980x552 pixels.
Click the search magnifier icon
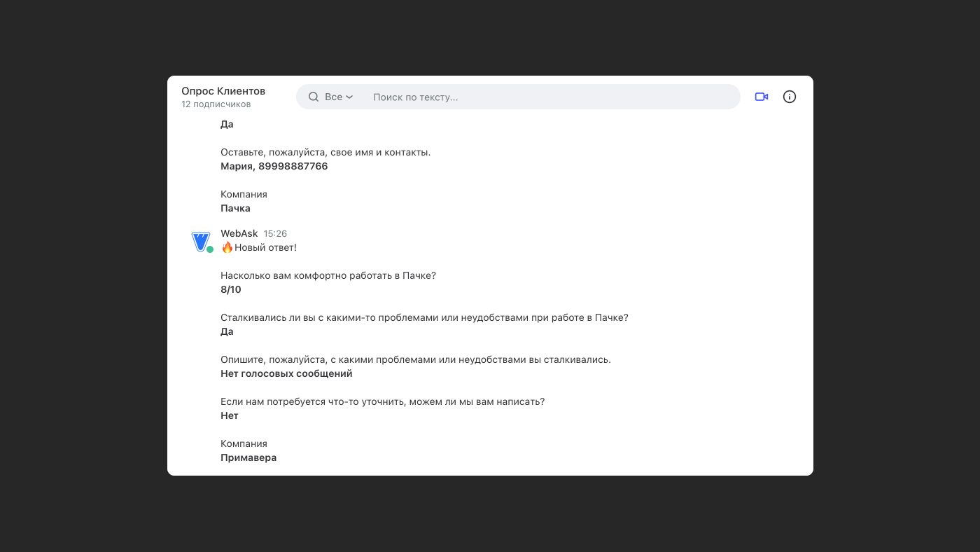[314, 97]
